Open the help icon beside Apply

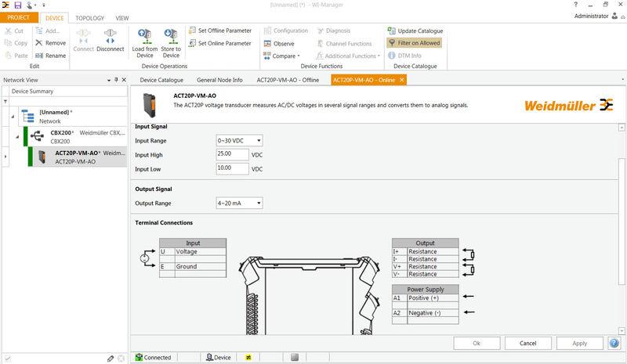pos(614,343)
